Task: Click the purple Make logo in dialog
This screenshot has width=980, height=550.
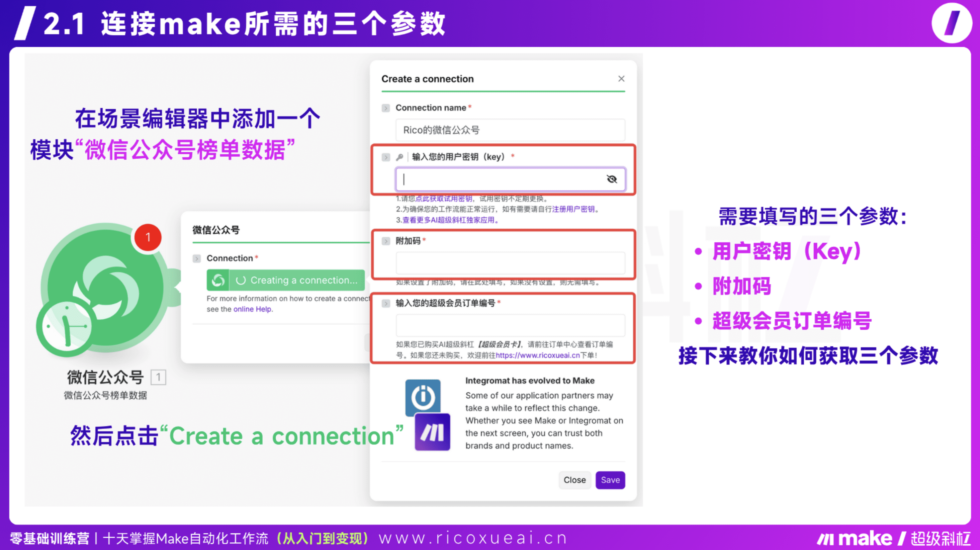Action: coord(432,432)
